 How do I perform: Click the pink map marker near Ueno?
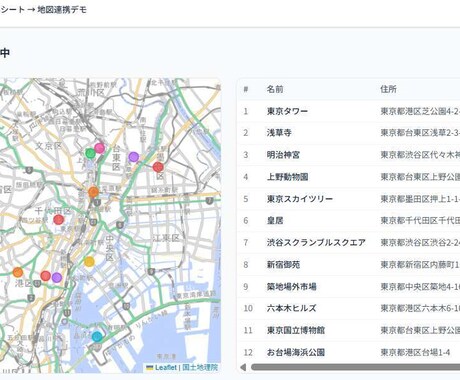point(99,148)
